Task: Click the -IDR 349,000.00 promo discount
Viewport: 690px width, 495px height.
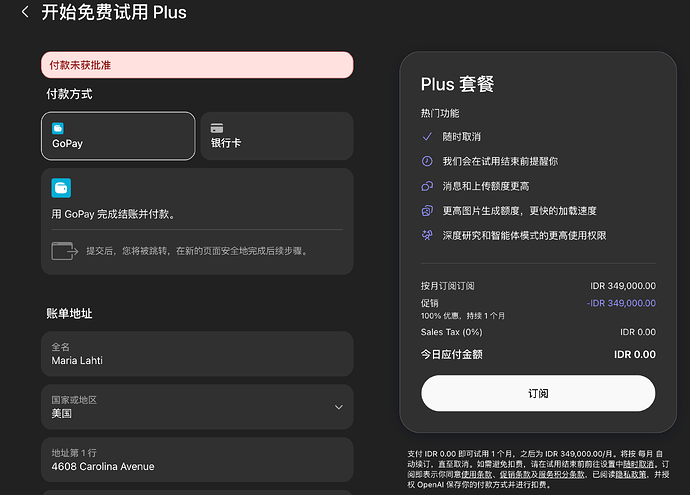Action: click(621, 303)
